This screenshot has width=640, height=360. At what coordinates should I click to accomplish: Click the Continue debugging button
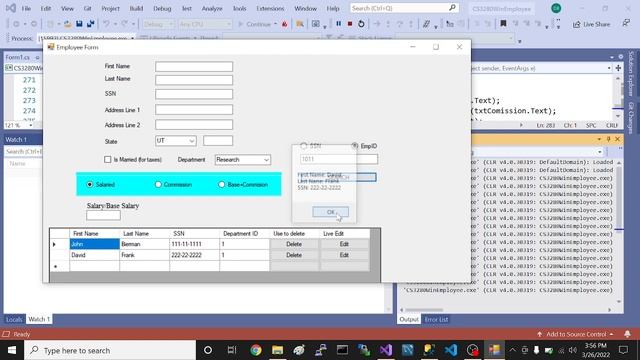(x=254, y=24)
